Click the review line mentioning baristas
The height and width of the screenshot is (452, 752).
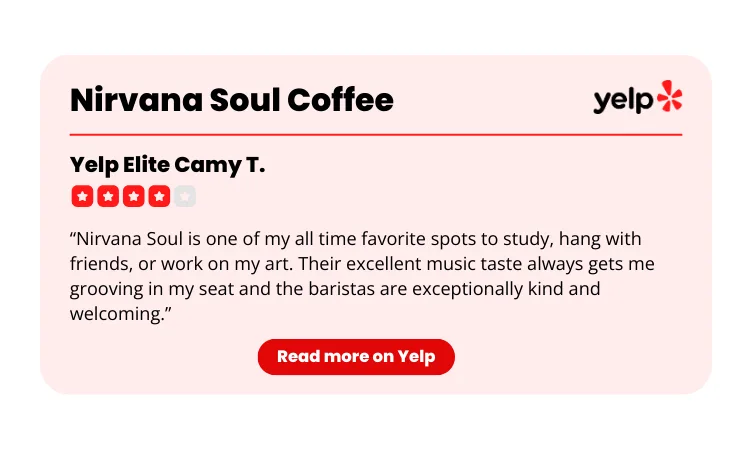(x=335, y=289)
